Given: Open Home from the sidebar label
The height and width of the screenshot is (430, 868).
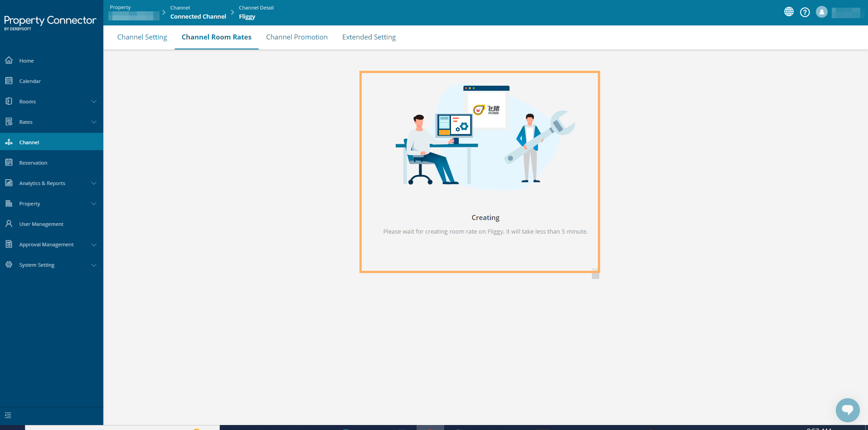Looking at the screenshot, I should (x=26, y=61).
